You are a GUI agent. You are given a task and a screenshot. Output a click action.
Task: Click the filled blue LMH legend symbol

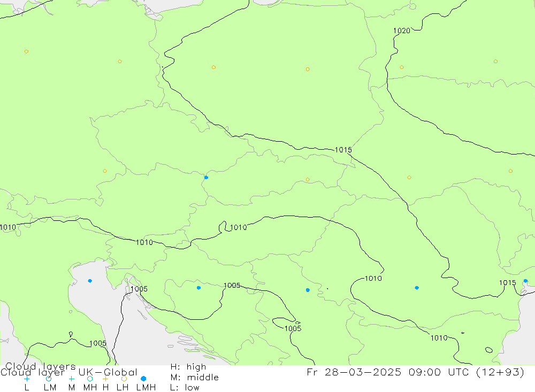point(143,379)
